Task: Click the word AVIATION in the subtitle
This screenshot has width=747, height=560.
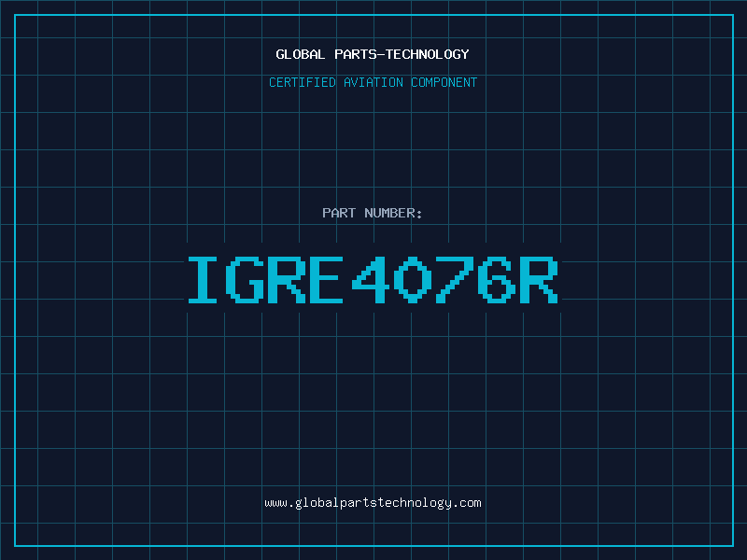Action: 373,82
